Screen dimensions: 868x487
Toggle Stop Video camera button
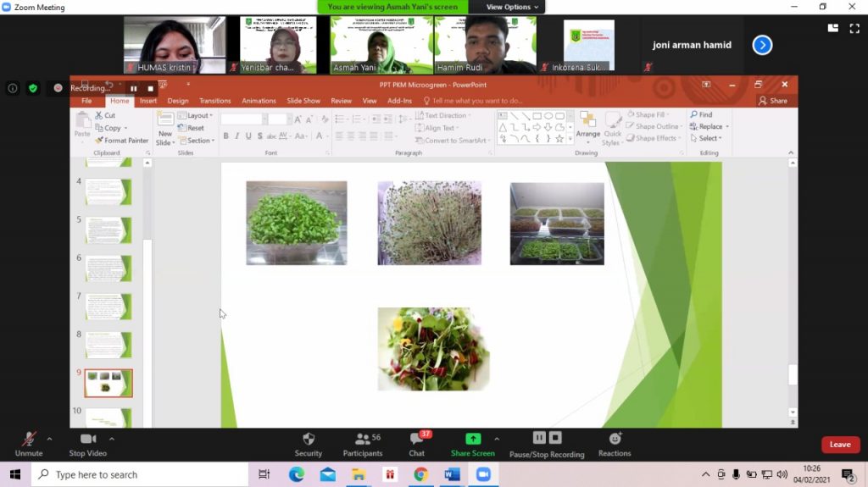[87, 445]
